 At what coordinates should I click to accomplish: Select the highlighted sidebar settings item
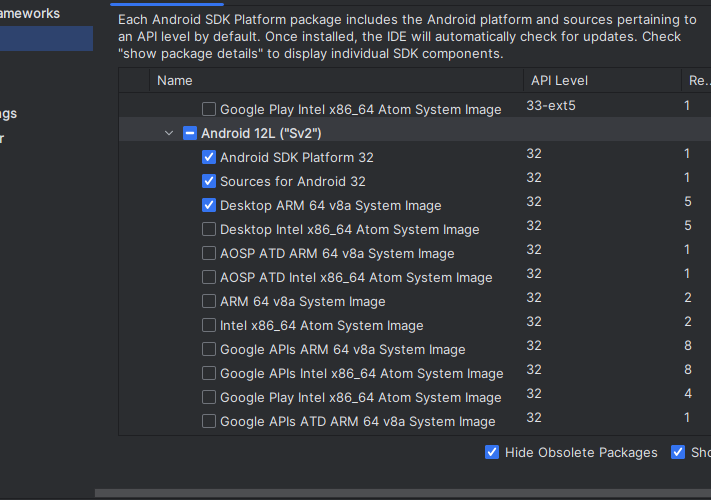(x=46, y=38)
